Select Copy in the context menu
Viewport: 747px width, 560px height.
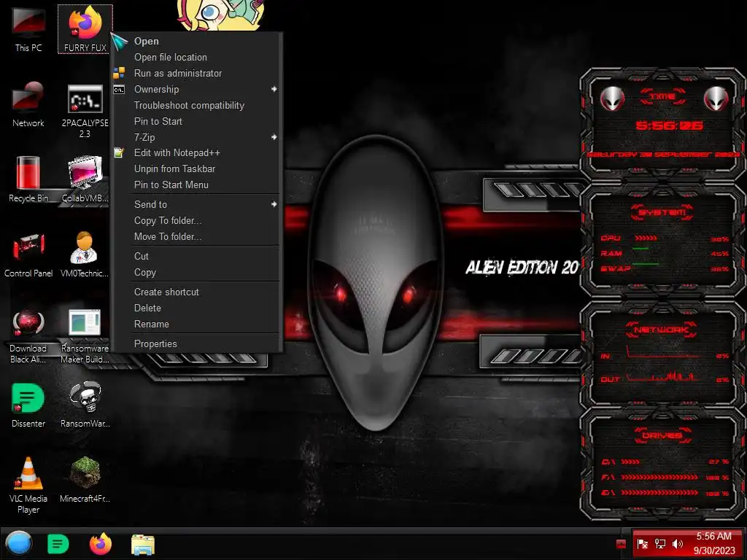click(x=197, y=273)
